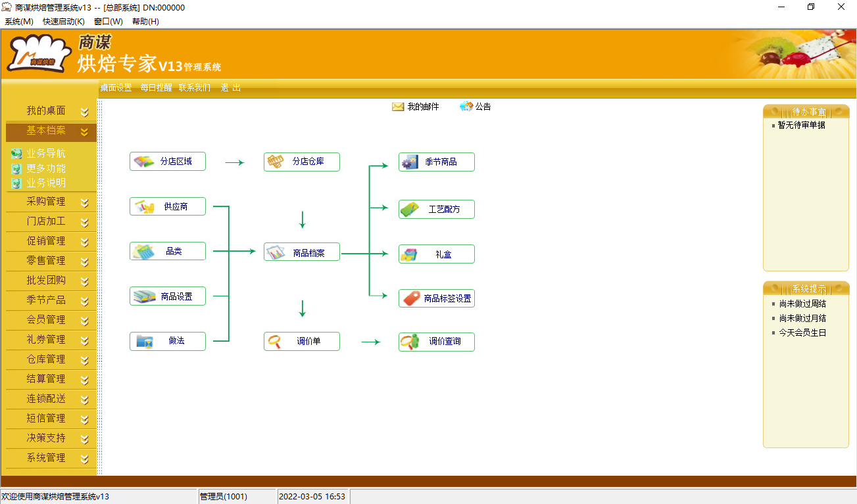Open 结算管理 sidebar category
The width and height of the screenshot is (857, 504).
(46, 379)
